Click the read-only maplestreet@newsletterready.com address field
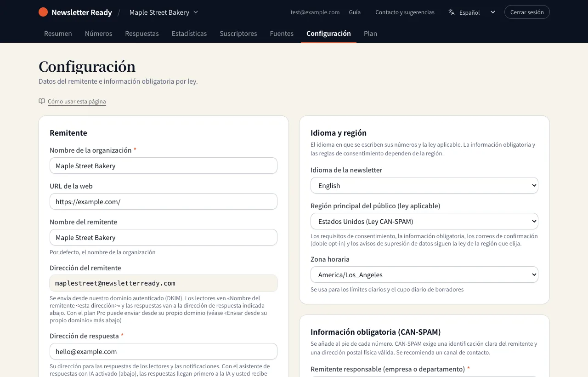This screenshot has width=588, height=377. tap(164, 283)
